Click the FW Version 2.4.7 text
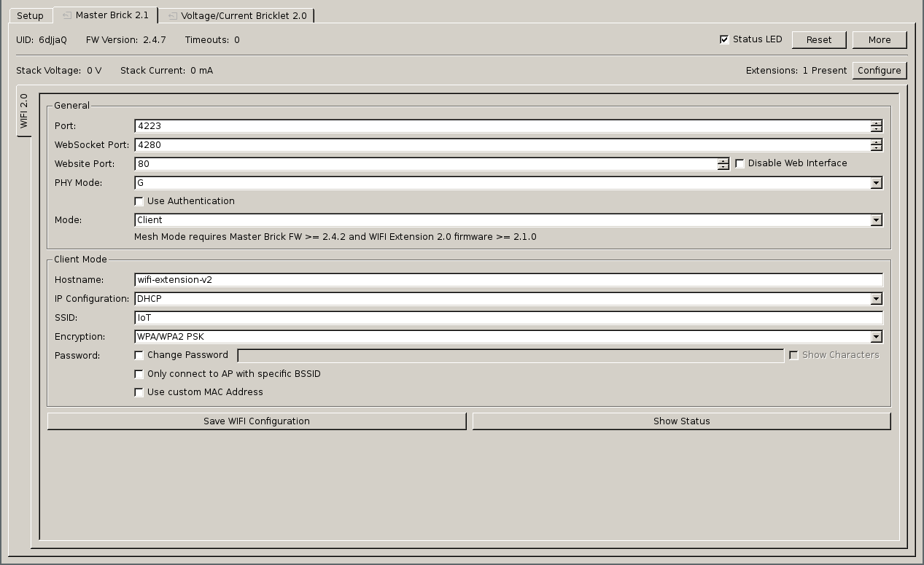924x565 pixels. pyautogui.click(x=126, y=40)
